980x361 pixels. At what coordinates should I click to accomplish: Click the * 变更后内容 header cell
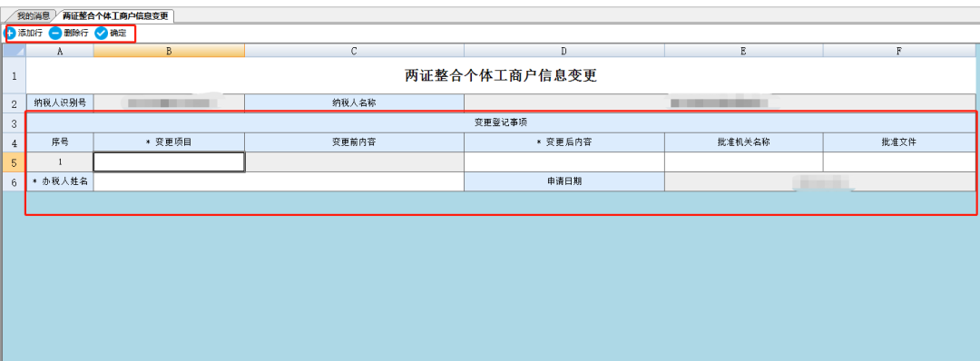tap(563, 142)
